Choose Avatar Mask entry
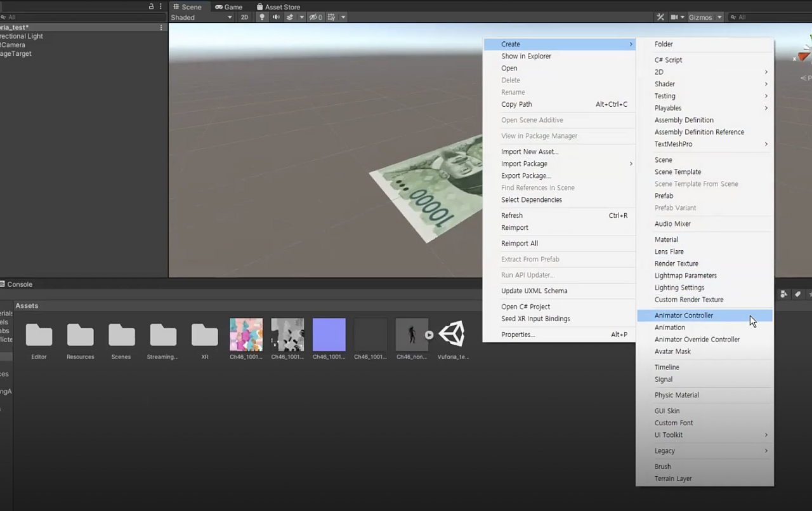The height and width of the screenshot is (511, 812). coord(705,352)
